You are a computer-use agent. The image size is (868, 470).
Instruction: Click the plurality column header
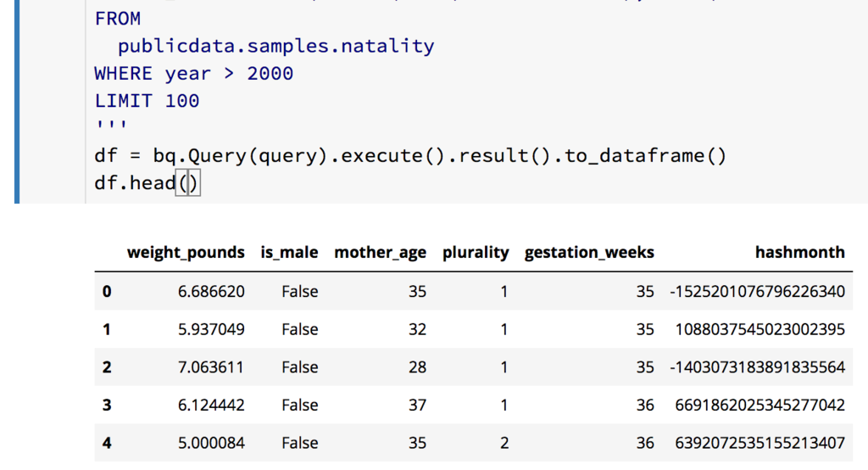tap(476, 252)
